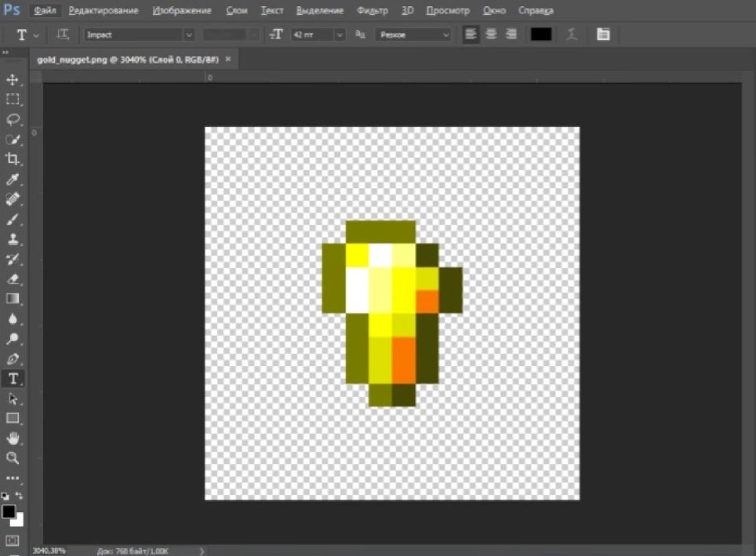This screenshot has width=756, height=556.
Task: Open the anti-aliasing method dropdown
Action: click(445, 35)
